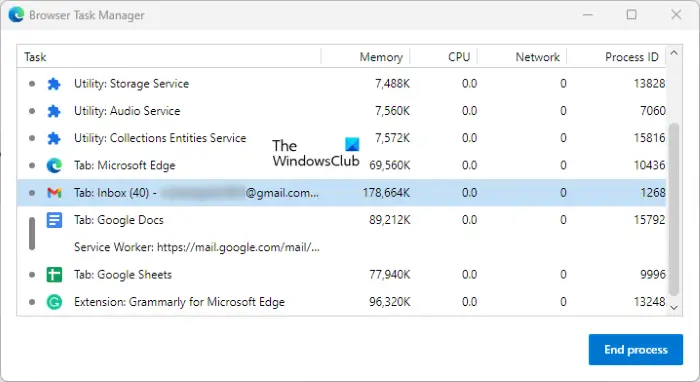Select the Tab: Inbox (40) Gmail row
This screenshot has width=700, height=382.
point(342,193)
